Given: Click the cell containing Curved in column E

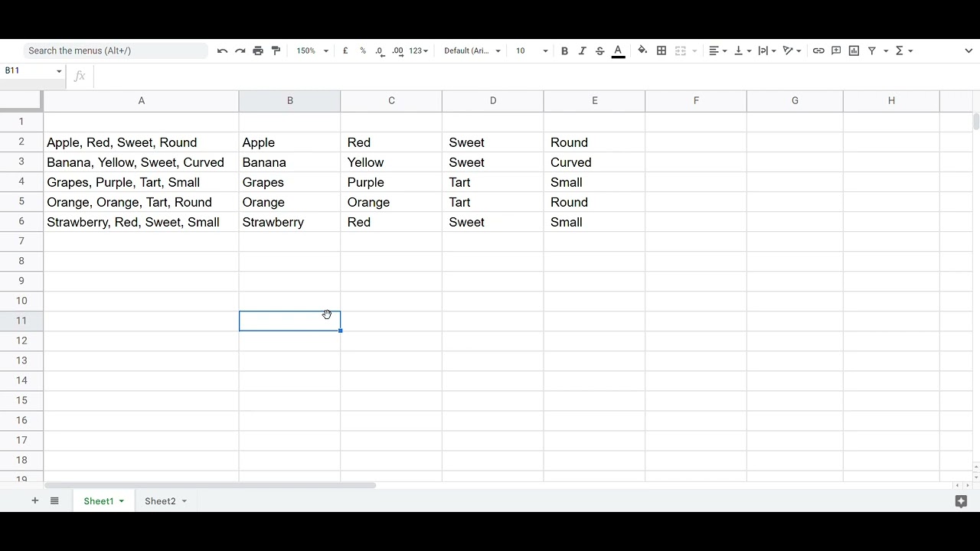Looking at the screenshot, I should point(594,162).
